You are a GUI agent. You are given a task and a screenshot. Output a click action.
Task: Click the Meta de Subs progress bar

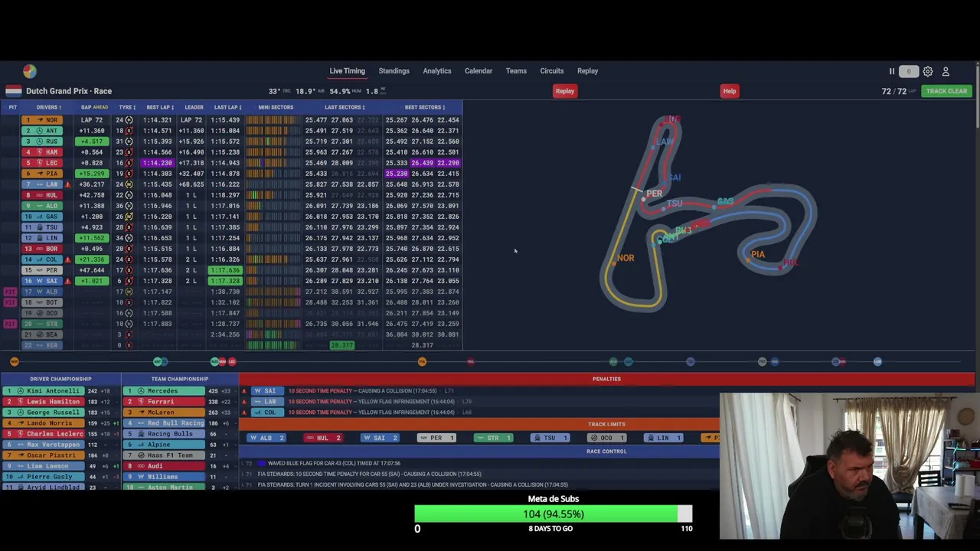(x=554, y=514)
